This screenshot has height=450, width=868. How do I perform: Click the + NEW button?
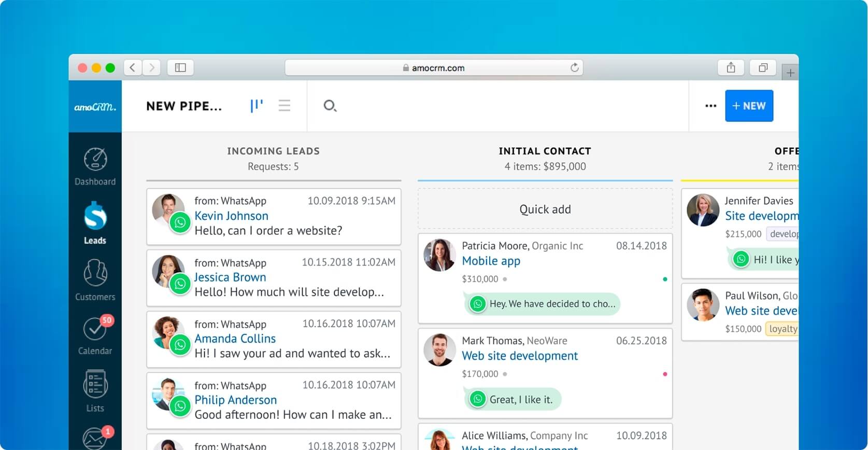[x=749, y=106]
